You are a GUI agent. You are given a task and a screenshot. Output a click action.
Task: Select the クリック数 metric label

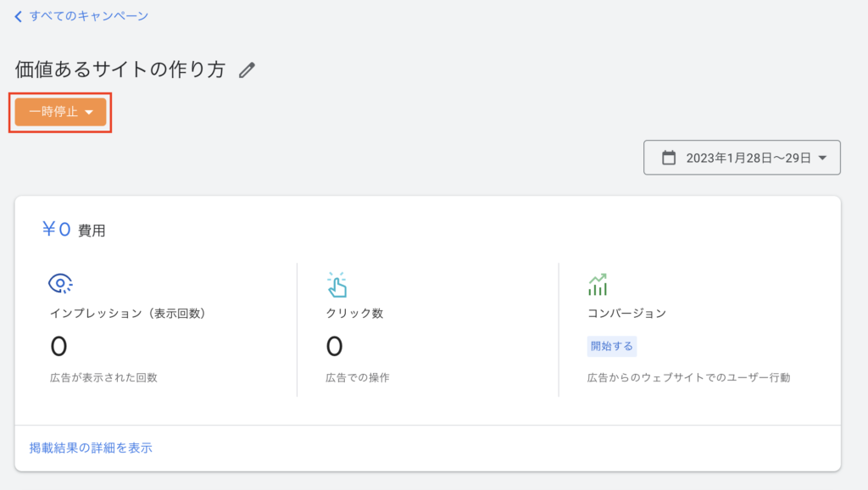pyautogui.click(x=354, y=314)
